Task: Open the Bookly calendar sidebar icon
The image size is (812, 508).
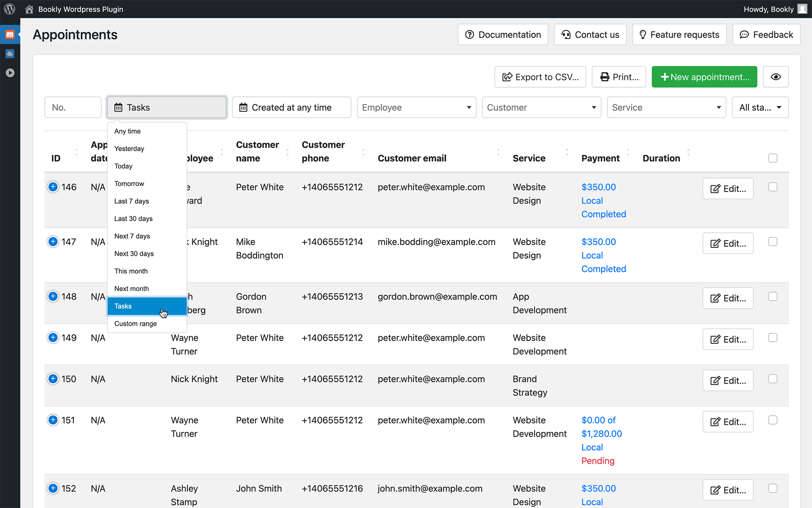Action: point(10,35)
